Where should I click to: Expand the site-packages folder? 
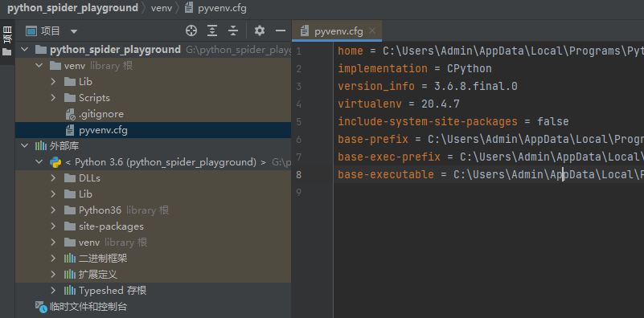click(53, 226)
